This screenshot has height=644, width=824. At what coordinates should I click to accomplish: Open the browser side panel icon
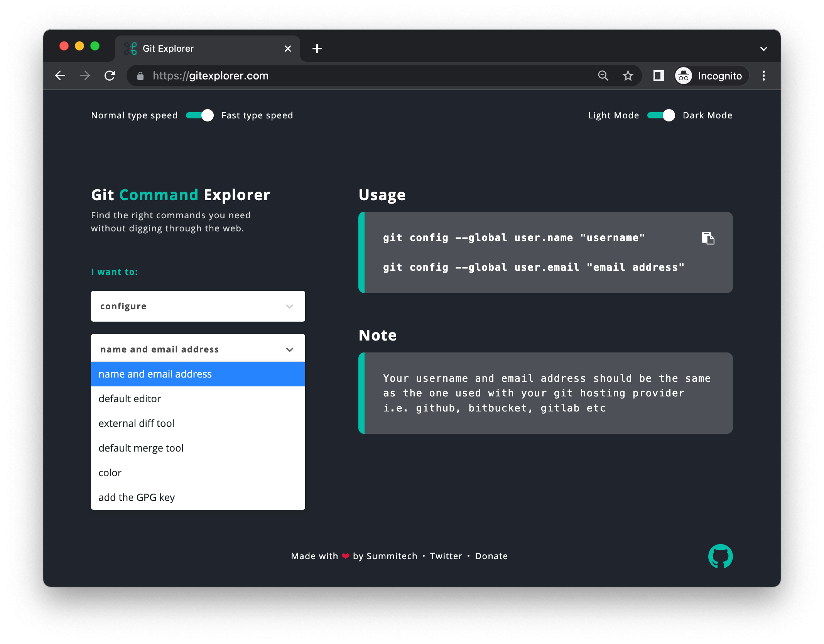(x=659, y=76)
